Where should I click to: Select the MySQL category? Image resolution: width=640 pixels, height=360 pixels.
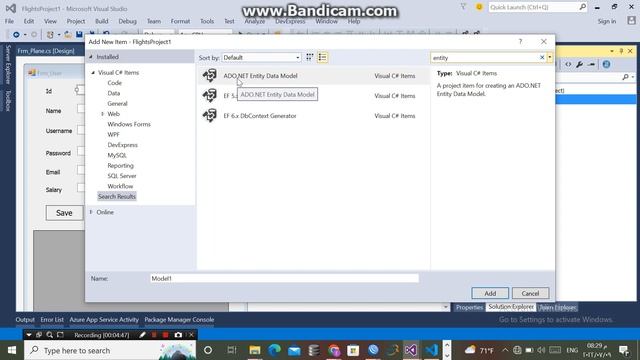[x=117, y=155]
